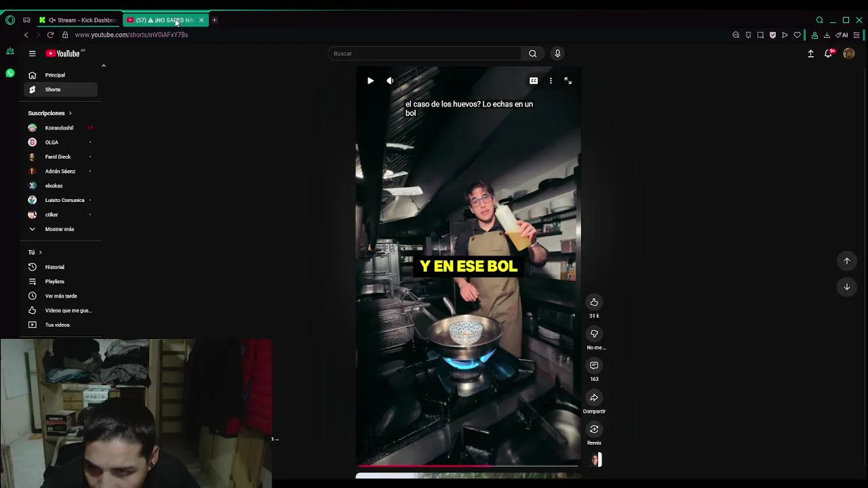This screenshot has width=868, height=488.
Task: Open the account avatar menu
Action: click(848, 54)
